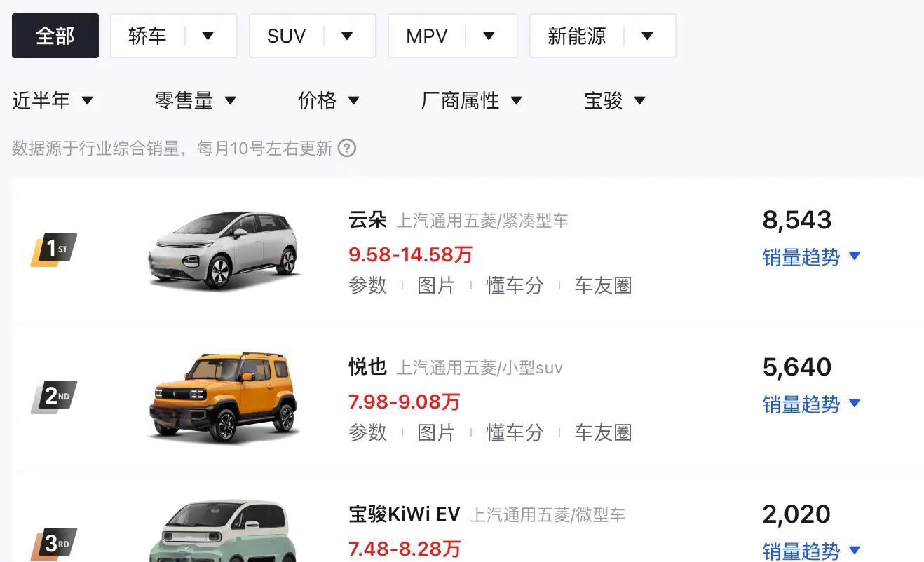Expand the MPV category dropdown arrow
This screenshot has height=562, width=924.
pyautogui.click(x=489, y=36)
